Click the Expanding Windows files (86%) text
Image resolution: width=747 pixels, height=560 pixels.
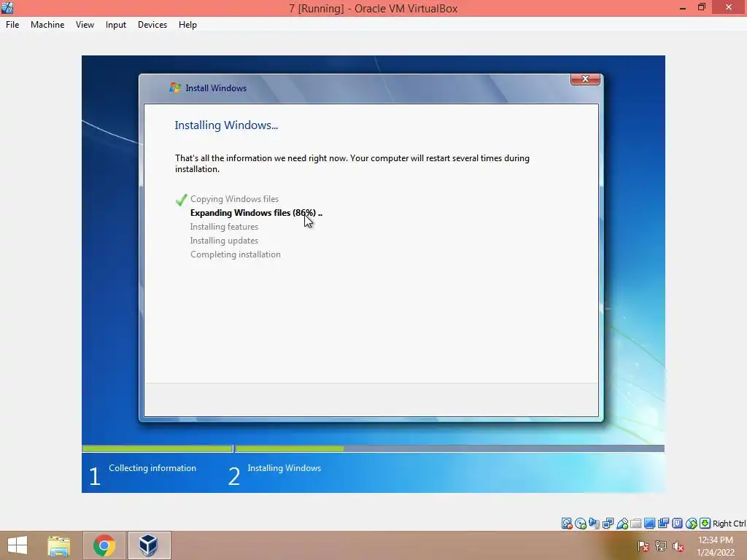[x=256, y=213]
